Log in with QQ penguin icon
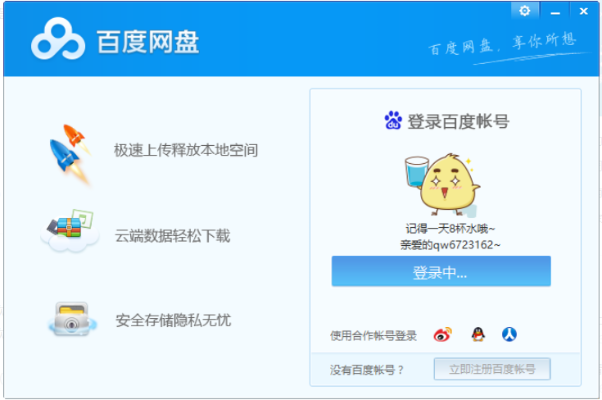 click(475, 335)
